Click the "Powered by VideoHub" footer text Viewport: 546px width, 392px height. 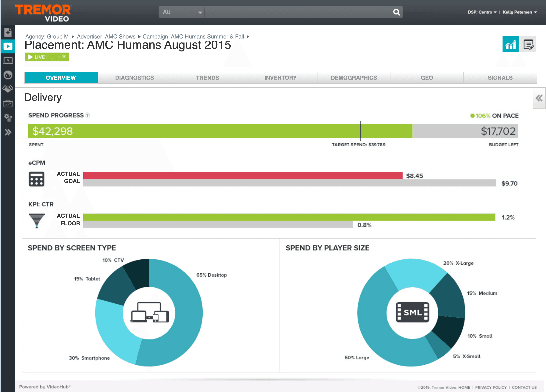[x=45, y=387]
